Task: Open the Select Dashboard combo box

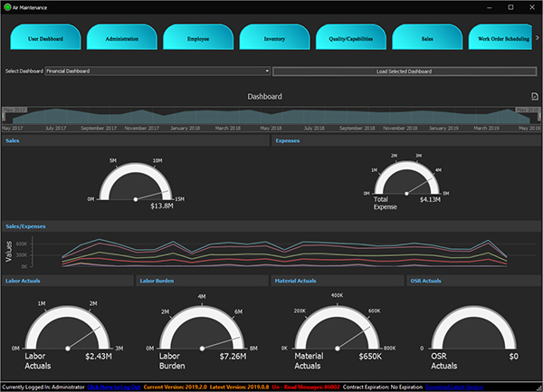Action: (x=157, y=71)
